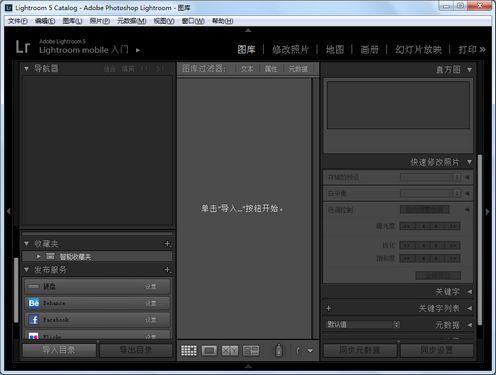Click the Flickr service icon
Image resolution: width=496 pixels, height=375 pixels.
click(x=34, y=336)
